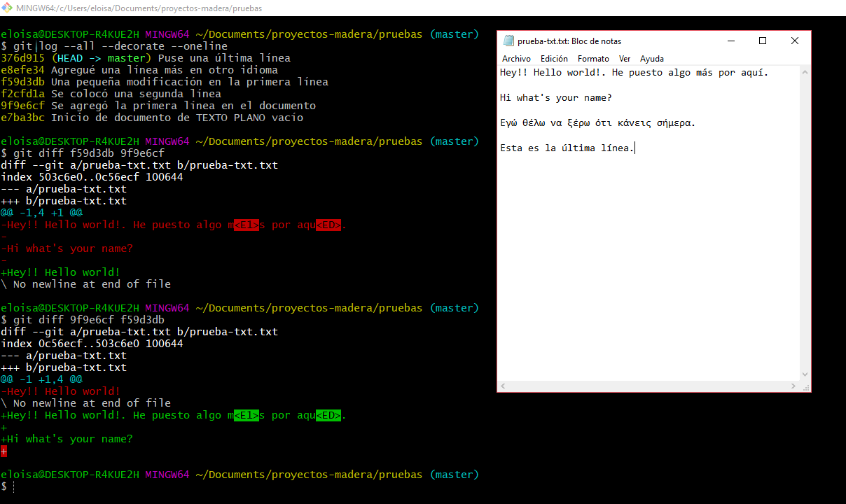
Task: Click the Notepad vertical scrollbar down arrow
Action: click(x=805, y=374)
